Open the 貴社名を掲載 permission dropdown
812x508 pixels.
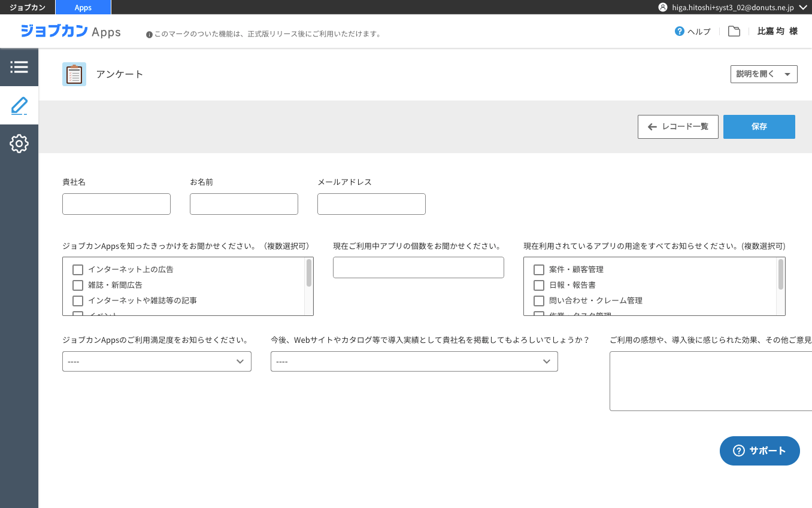(414, 361)
